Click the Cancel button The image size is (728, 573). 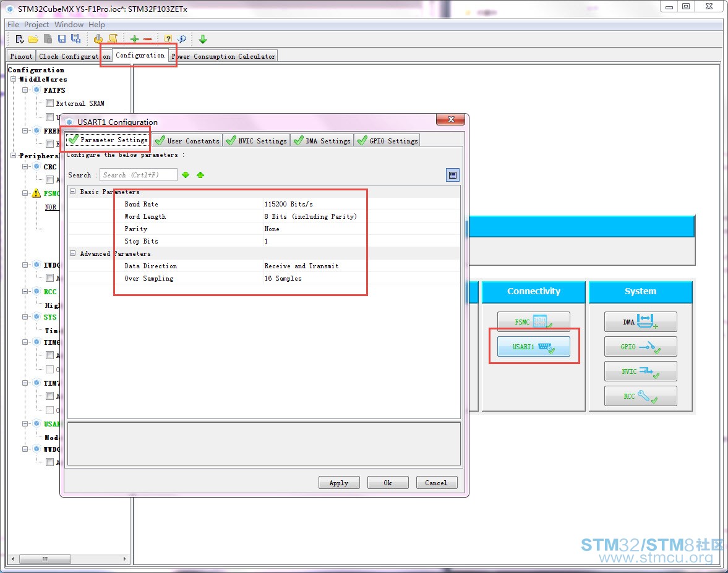point(437,483)
